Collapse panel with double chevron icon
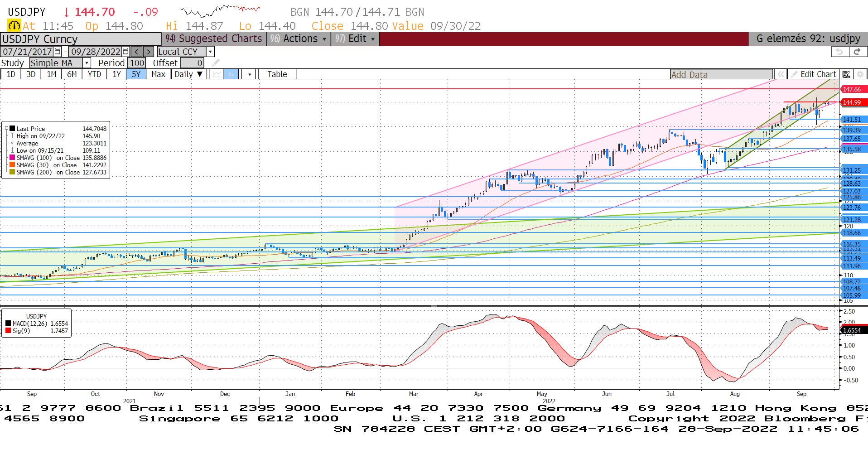Image resolution: width=868 pixels, height=454 pixels. pyautogui.click(x=781, y=74)
